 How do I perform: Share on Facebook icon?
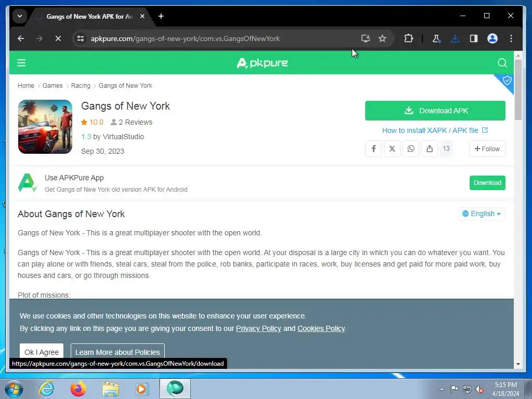374,149
